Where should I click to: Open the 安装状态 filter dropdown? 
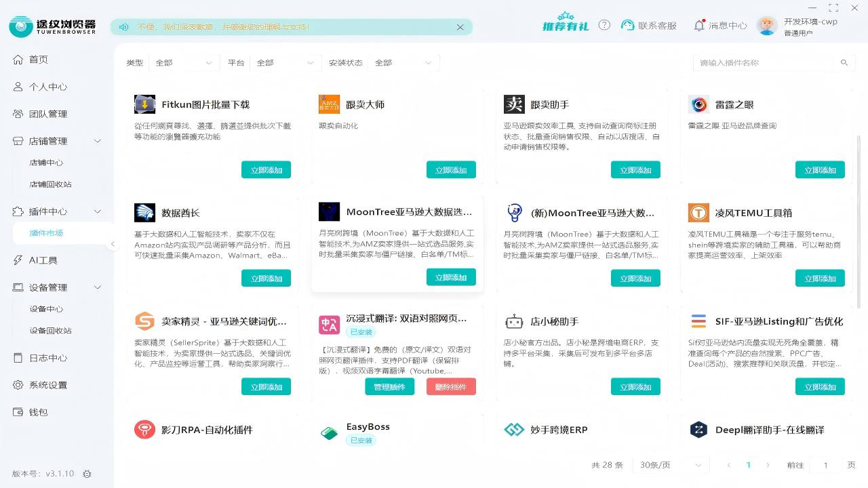[403, 62]
